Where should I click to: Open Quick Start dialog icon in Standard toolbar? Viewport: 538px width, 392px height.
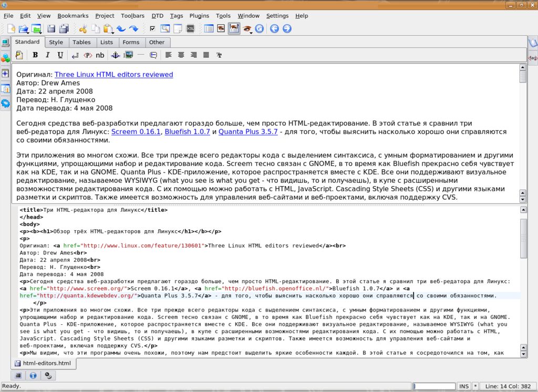click(x=19, y=55)
